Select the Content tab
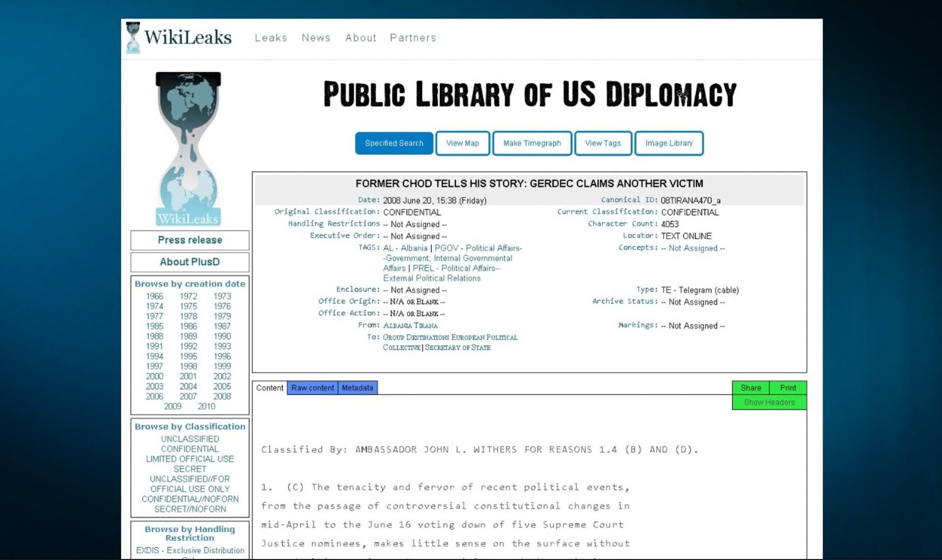Screen dimensions: 942x560 click(270, 388)
